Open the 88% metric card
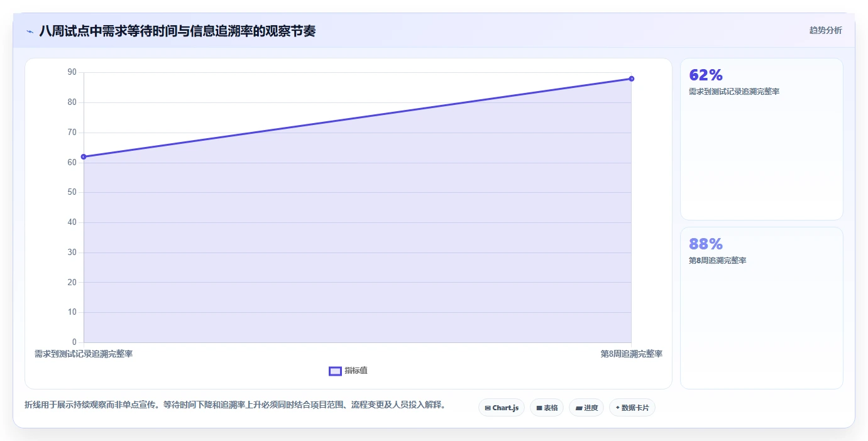Screen dimensions: 868x441 [x=761, y=308]
